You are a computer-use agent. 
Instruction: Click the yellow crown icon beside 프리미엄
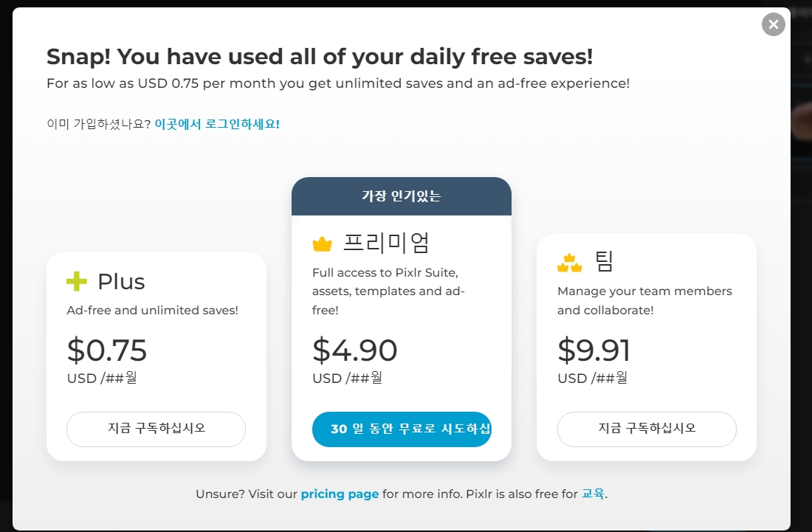pos(320,242)
